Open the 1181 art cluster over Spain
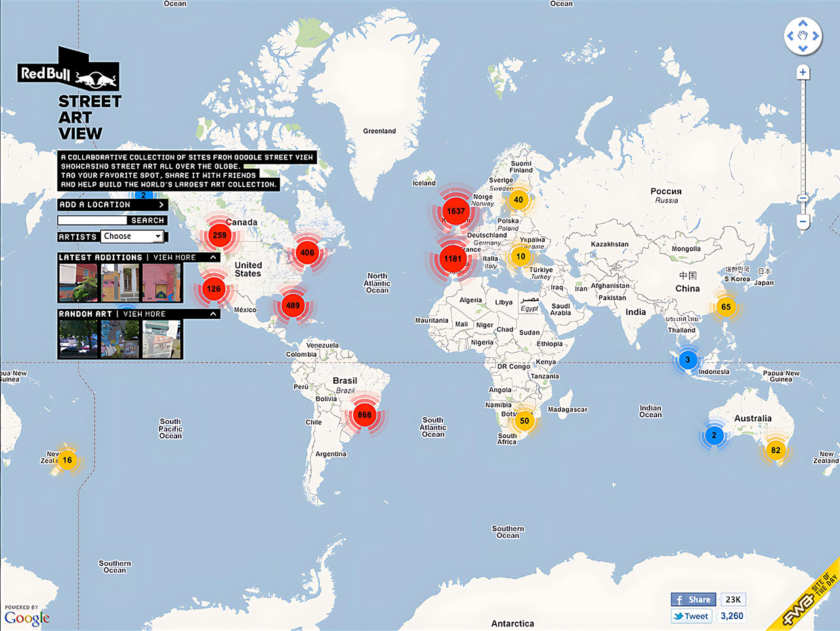The image size is (840, 631). click(453, 258)
